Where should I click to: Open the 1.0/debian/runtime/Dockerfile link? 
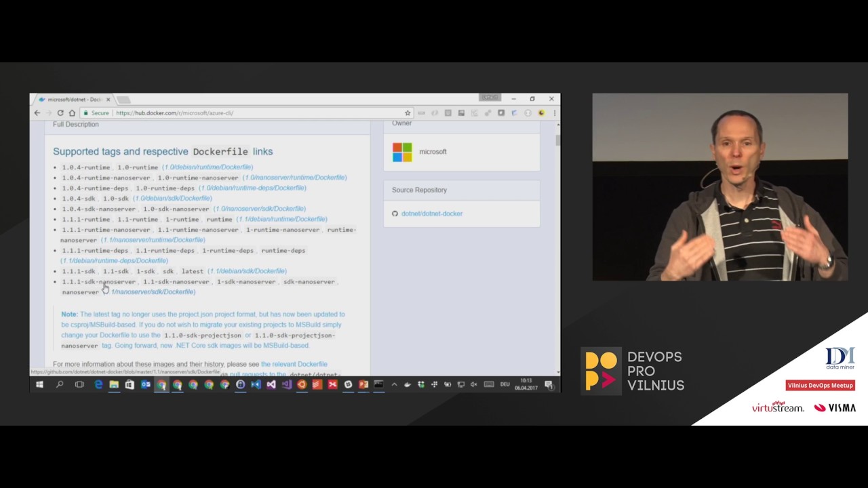(x=208, y=167)
